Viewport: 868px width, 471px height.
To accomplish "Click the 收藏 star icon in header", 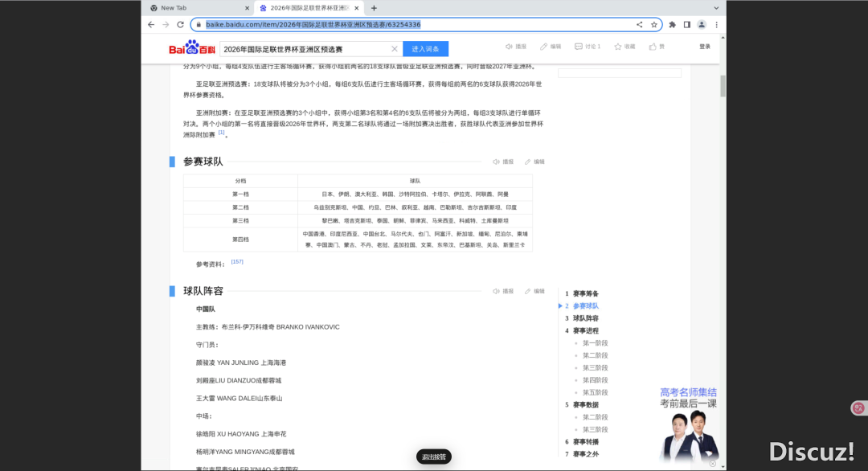I will pos(618,47).
